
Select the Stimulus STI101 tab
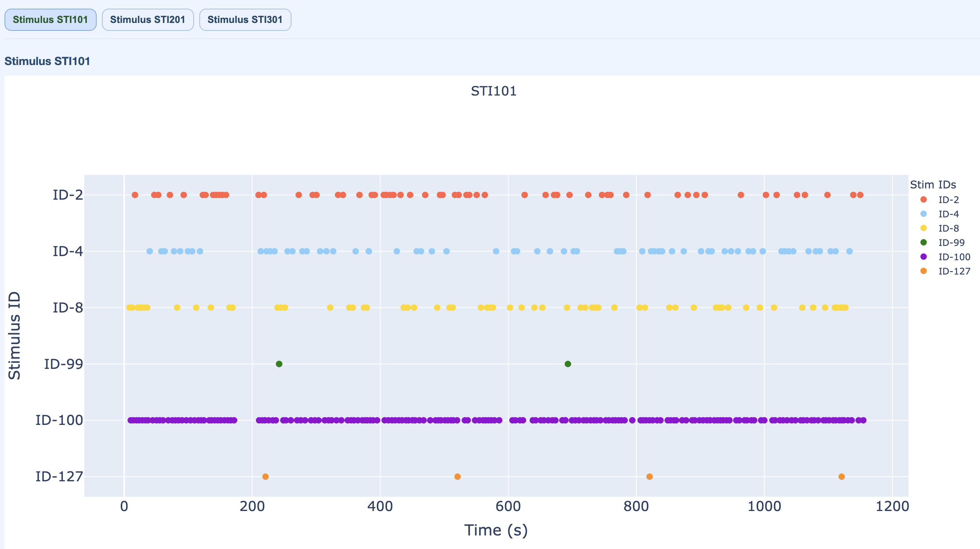pos(50,20)
